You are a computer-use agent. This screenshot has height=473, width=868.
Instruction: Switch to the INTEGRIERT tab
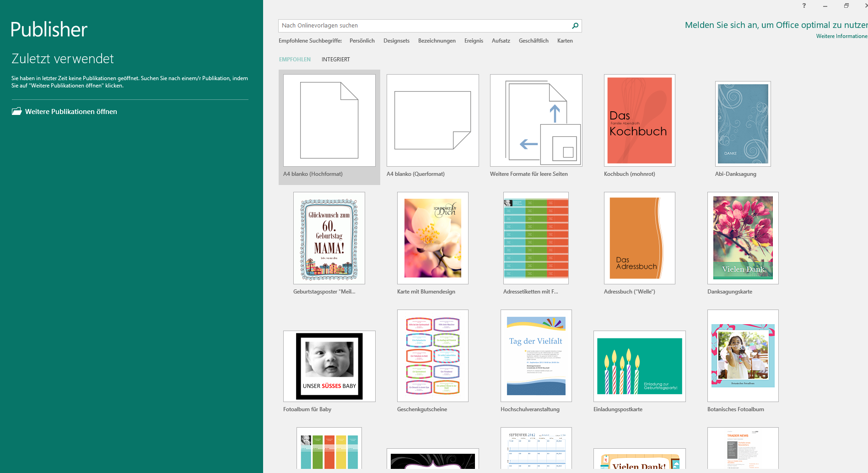tap(335, 60)
